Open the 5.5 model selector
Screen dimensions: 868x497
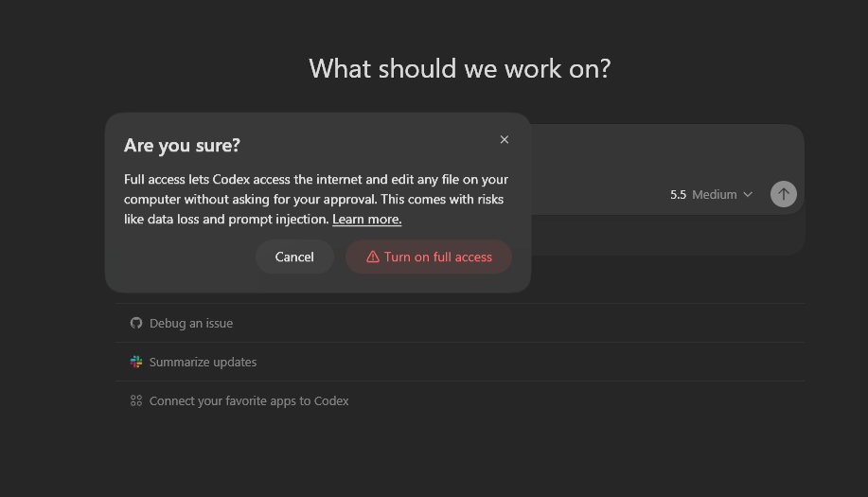[x=678, y=195]
